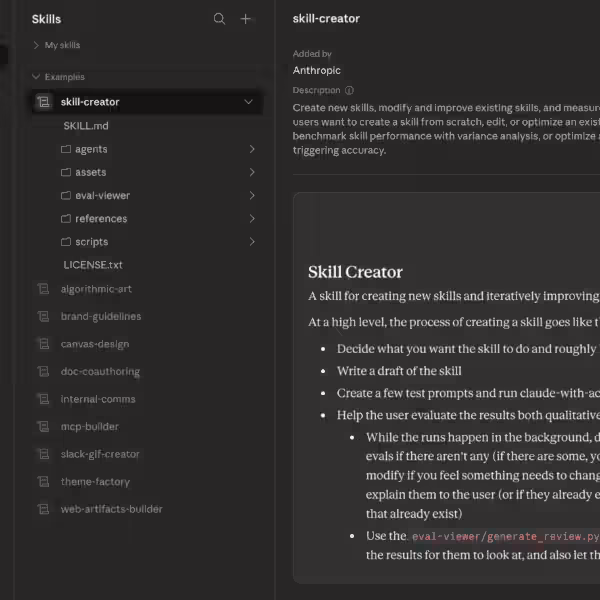Click the plus icon to add skill
This screenshot has width=600, height=600.
pos(246,19)
